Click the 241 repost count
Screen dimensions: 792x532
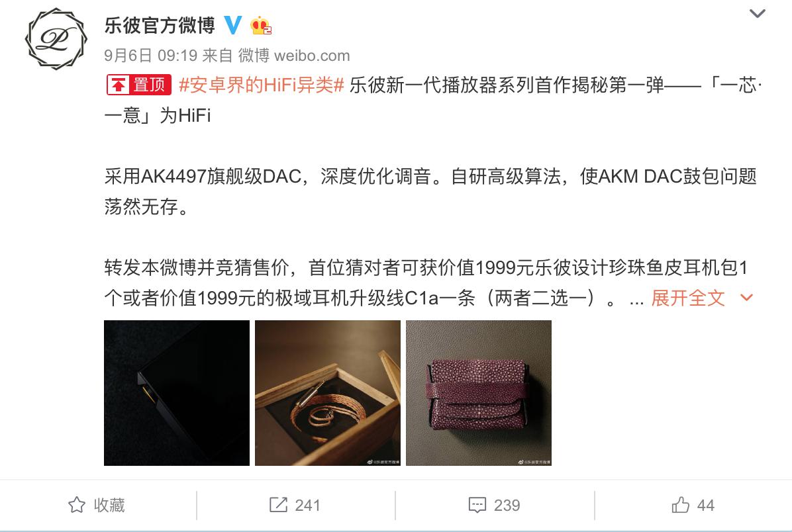308,506
